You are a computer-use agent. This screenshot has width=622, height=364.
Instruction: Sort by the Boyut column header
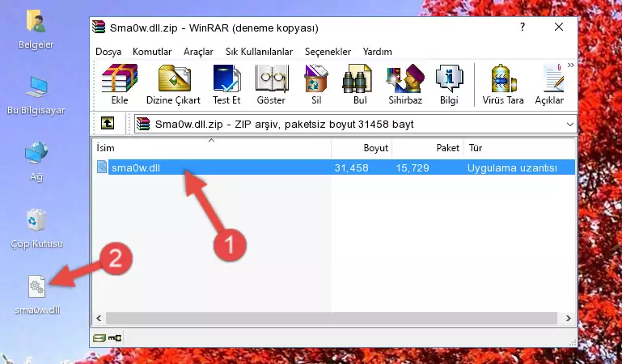click(362, 148)
